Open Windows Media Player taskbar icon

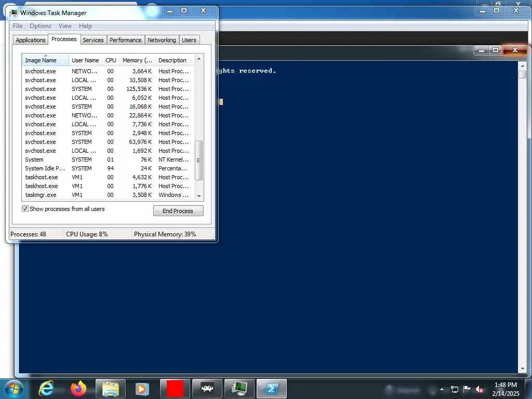point(142,389)
